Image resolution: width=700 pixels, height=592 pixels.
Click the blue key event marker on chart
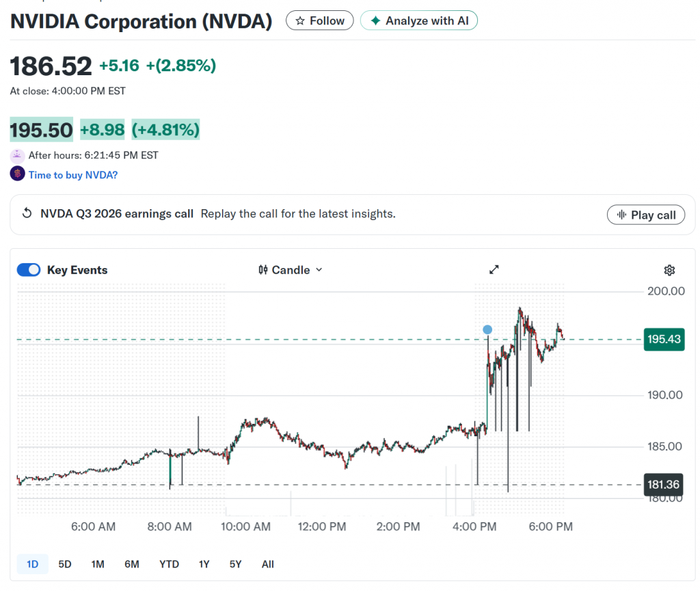(x=487, y=329)
